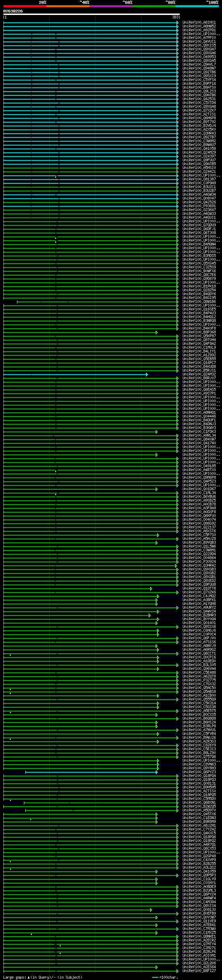Click the label UniRef100_Q7XZK7
The image size is (222, 980).
(x=199, y=110)
